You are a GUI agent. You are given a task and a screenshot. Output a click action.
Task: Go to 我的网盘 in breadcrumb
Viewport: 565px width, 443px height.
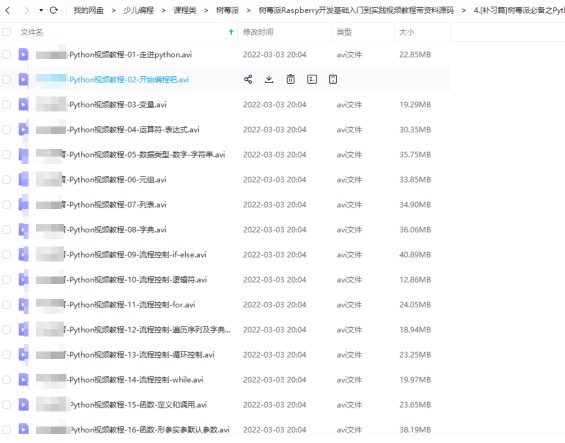pyautogui.click(x=89, y=10)
